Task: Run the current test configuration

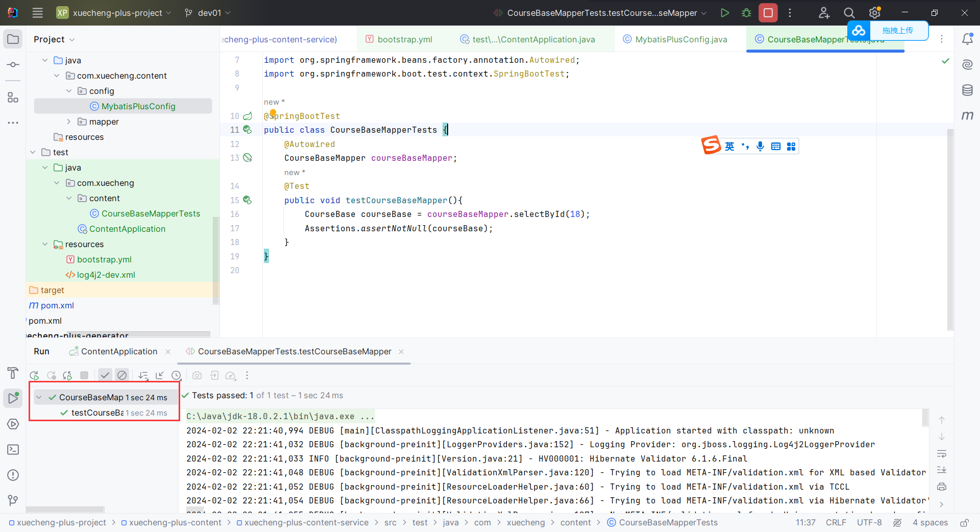Action: (724, 13)
